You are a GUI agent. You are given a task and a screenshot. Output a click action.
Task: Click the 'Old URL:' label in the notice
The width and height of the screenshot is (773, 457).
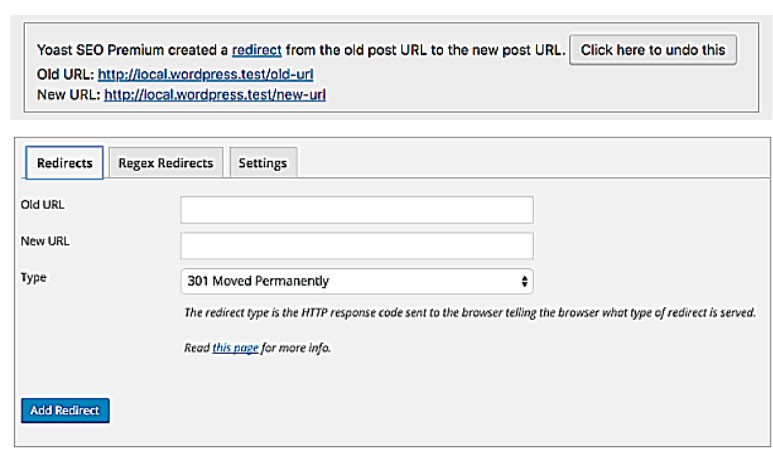65,74
